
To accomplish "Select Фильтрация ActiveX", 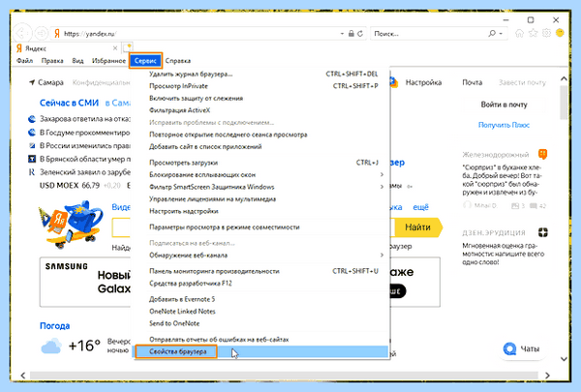I will click(261, 110).
